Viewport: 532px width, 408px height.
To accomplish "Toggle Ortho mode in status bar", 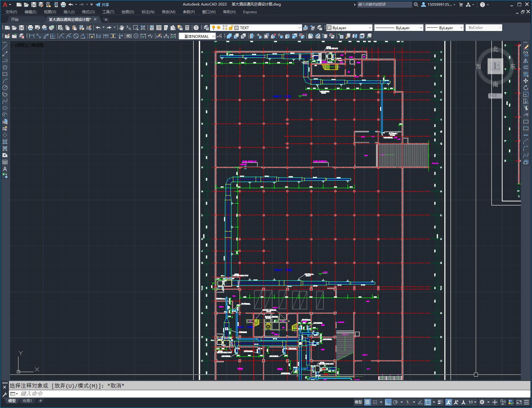I will (x=388, y=402).
